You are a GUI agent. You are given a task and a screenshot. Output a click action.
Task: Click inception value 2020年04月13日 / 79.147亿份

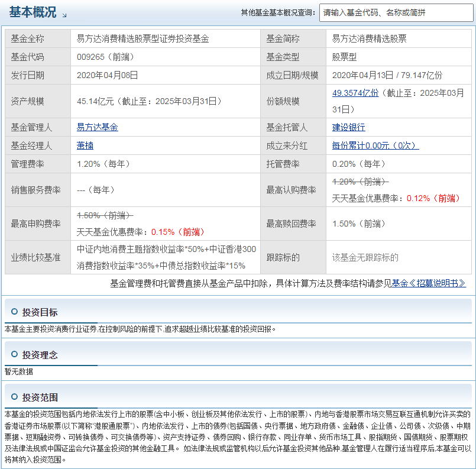[387, 75]
